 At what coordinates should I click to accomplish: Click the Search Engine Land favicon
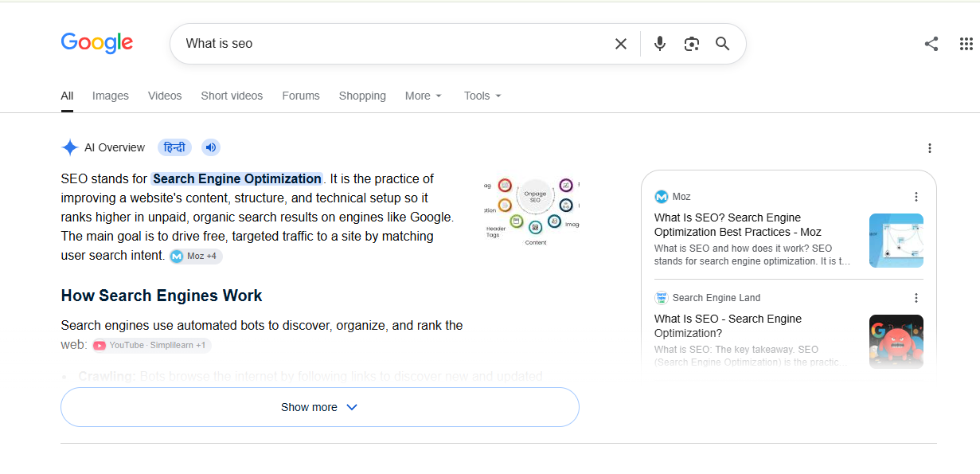[661, 298]
